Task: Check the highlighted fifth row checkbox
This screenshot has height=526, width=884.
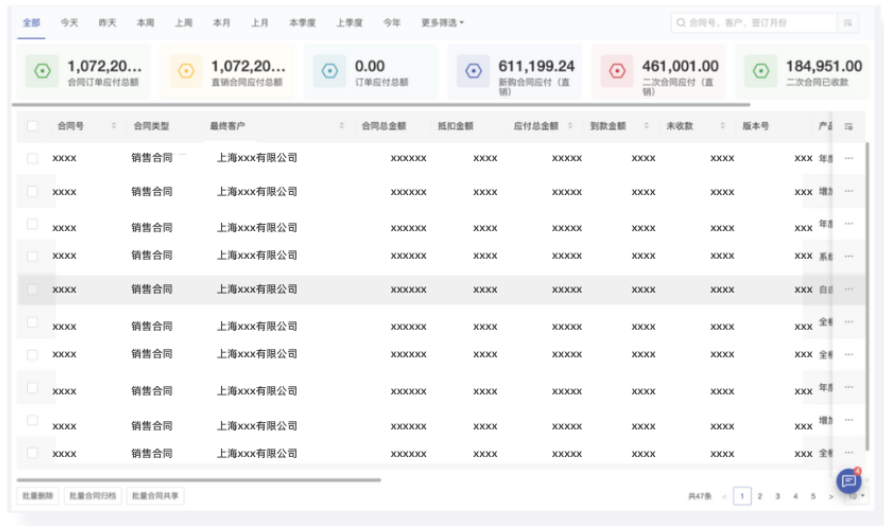Action: (33, 289)
